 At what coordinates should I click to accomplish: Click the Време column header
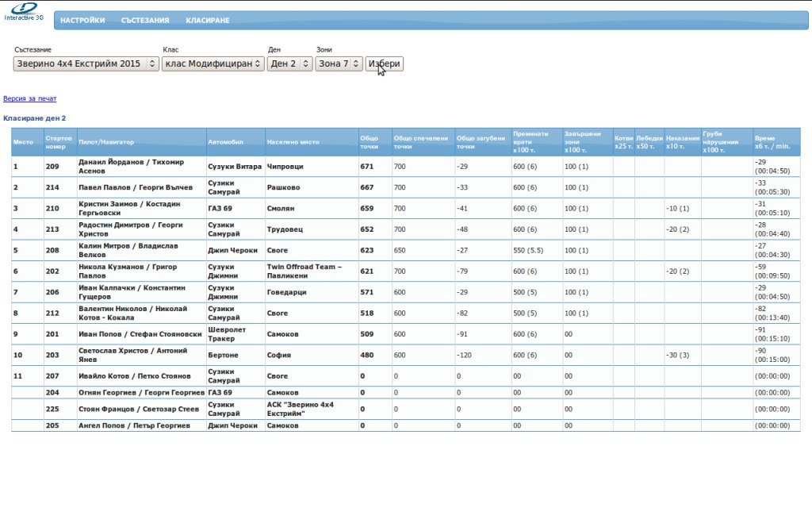point(772,142)
